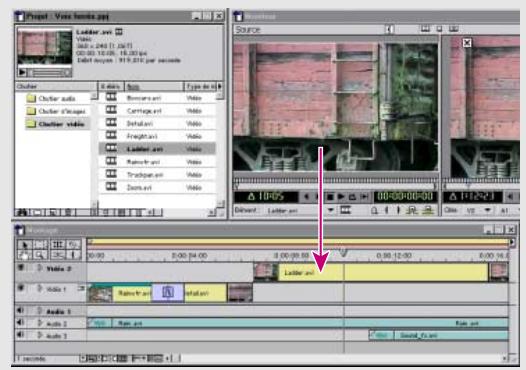Switch Monitor to dual view icon
Image resolution: width=526 pixels, height=370 pixels.
(x=425, y=29)
